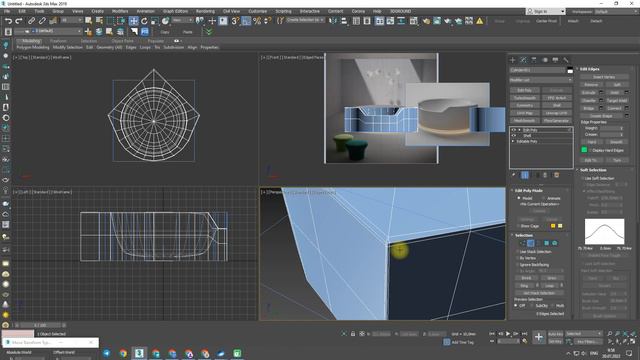Collapse the Selection rollout
The height and width of the screenshot is (360, 640).
click(523, 236)
